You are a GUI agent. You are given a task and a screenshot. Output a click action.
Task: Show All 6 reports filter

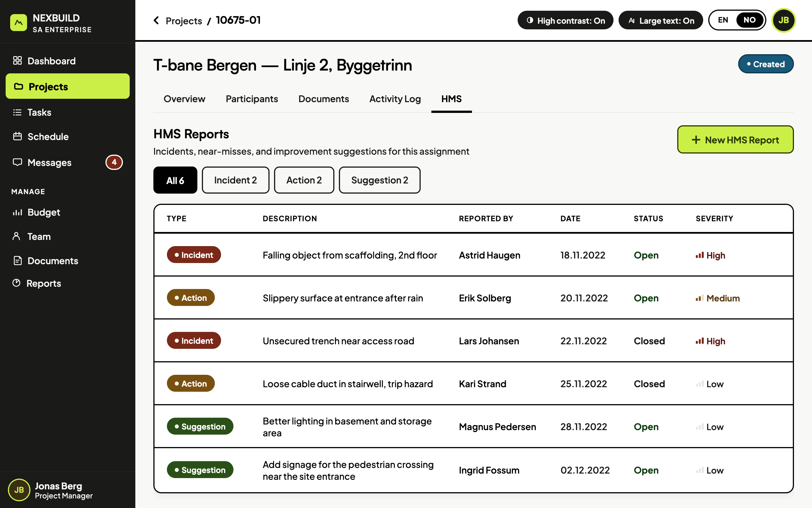click(x=175, y=180)
